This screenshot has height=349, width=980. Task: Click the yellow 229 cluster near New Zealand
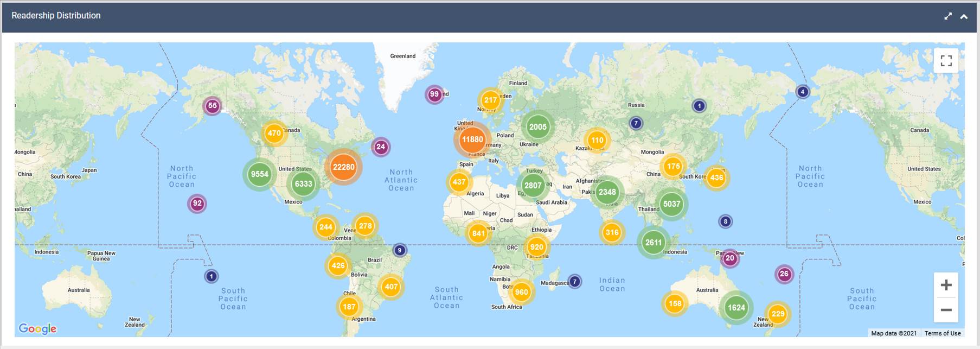(x=778, y=314)
